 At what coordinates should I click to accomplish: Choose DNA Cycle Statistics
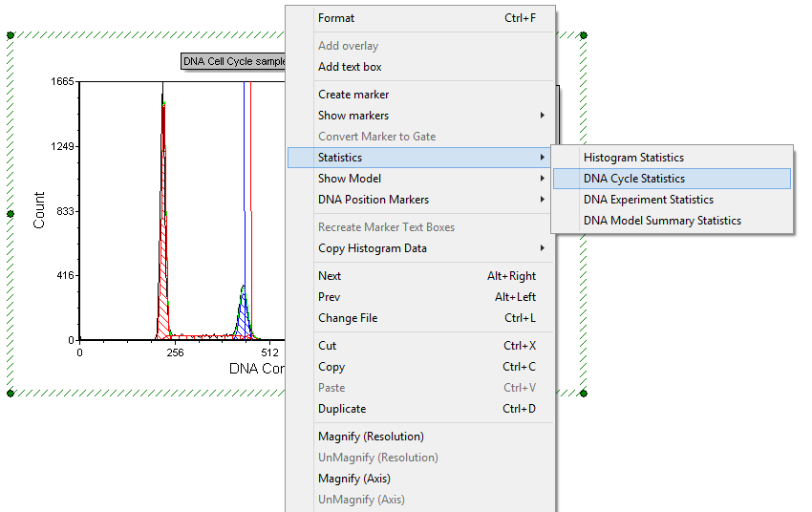[x=634, y=179]
